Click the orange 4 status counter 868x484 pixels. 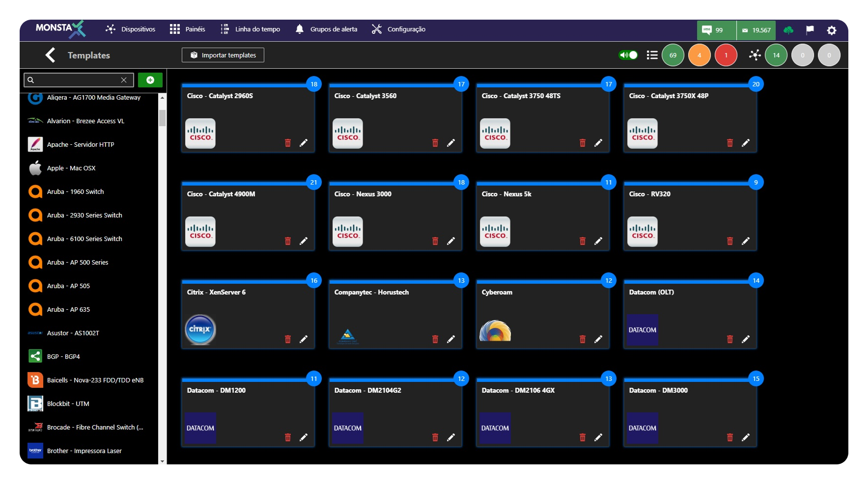coord(700,55)
